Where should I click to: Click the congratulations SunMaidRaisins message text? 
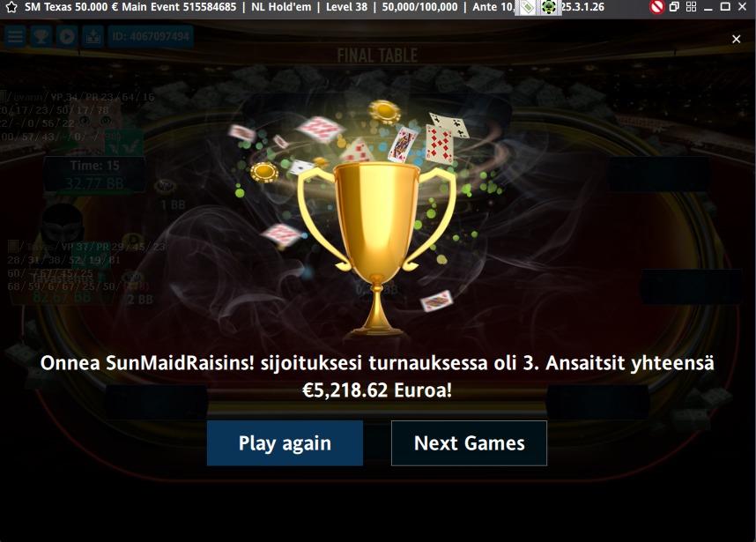[x=377, y=376]
